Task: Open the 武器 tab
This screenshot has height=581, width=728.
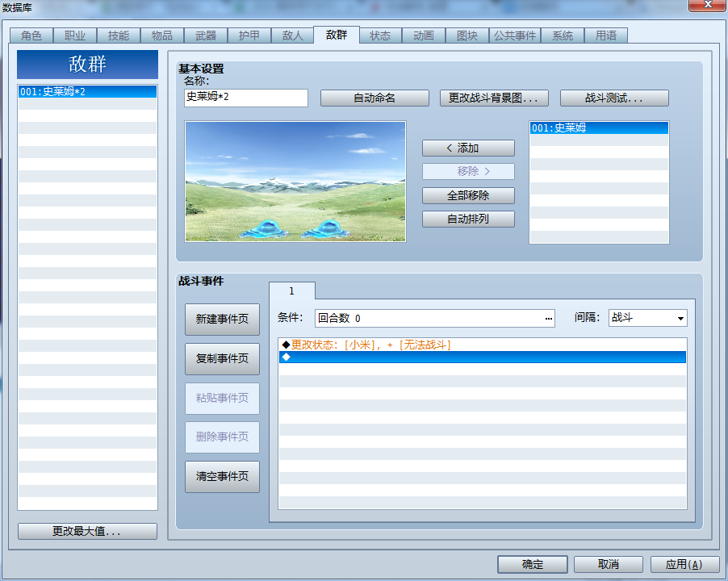Action: pos(206,36)
